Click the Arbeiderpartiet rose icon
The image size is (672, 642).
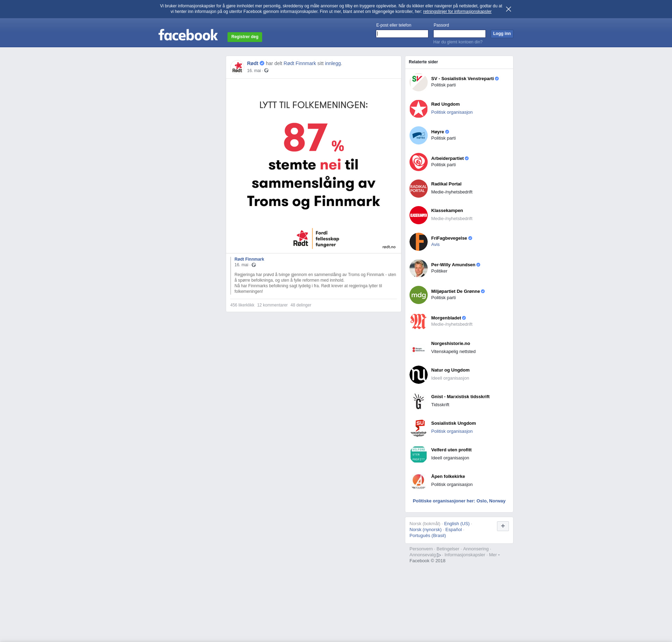(x=419, y=162)
